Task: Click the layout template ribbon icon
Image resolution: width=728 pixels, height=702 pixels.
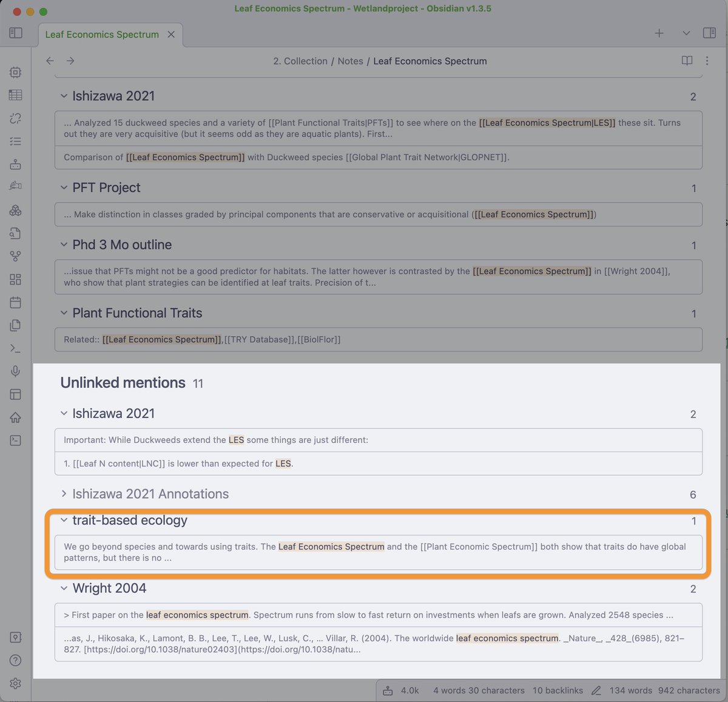Action: pyautogui.click(x=16, y=394)
